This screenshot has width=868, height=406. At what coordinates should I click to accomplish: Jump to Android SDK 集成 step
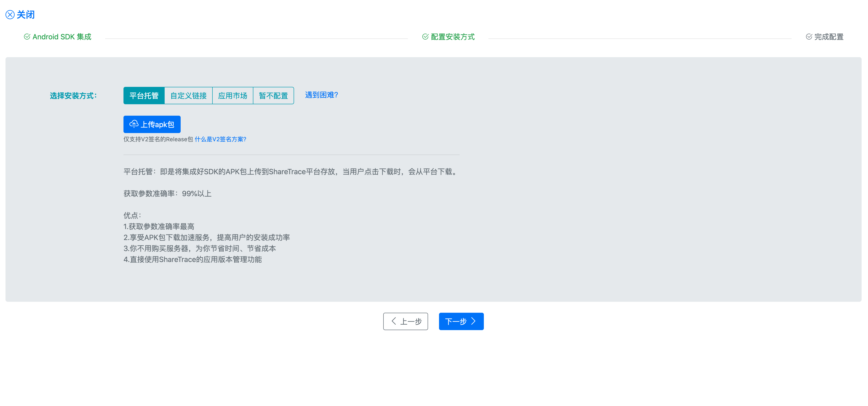coord(62,37)
